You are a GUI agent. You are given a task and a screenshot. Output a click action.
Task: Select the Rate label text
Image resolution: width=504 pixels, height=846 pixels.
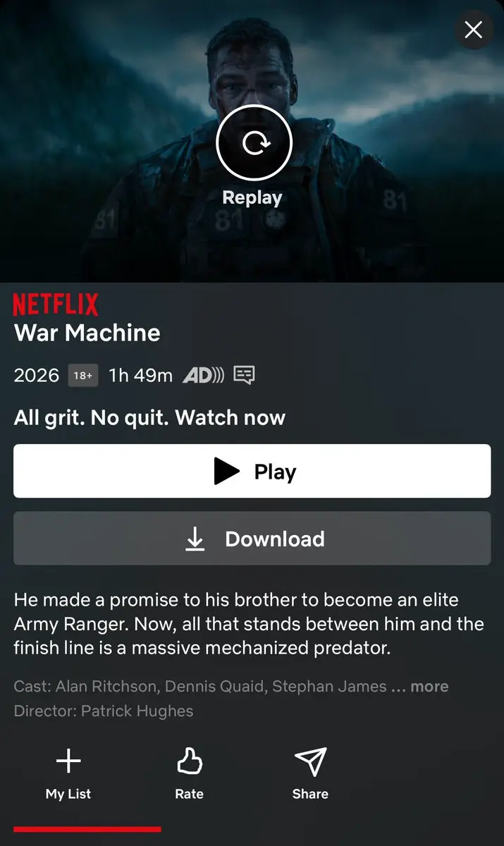(189, 794)
